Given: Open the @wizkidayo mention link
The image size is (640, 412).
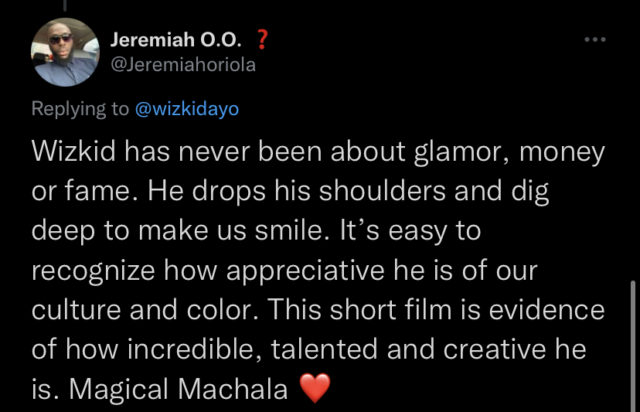Looking at the screenshot, I should [x=187, y=109].
